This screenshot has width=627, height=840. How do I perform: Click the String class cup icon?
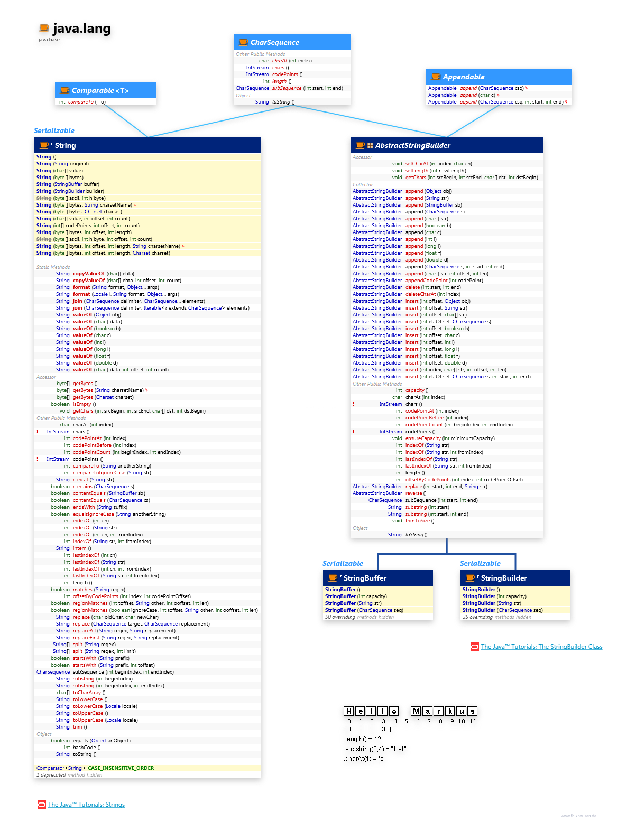44,145
